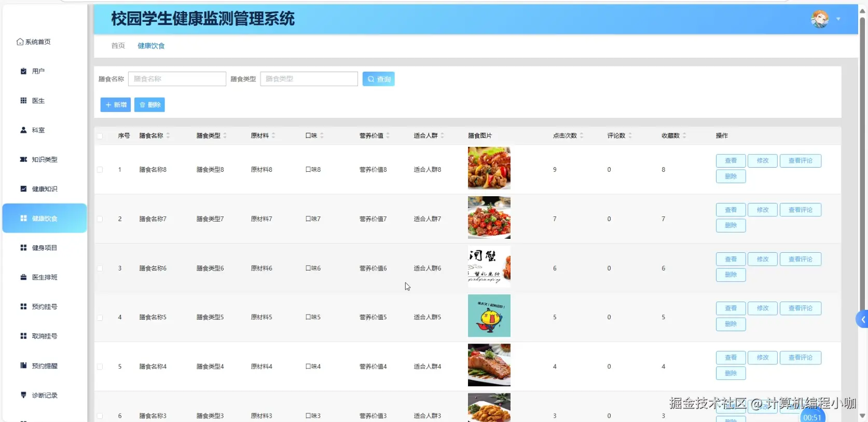This screenshot has height=422, width=868.
Task: Sort by the 收藏数 column arrows
Action: [684, 135]
